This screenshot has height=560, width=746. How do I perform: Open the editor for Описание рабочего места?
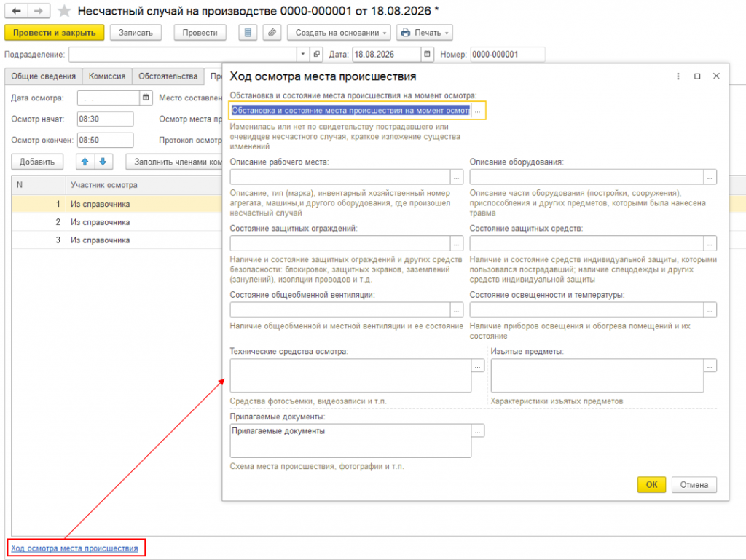click(457, 177)
